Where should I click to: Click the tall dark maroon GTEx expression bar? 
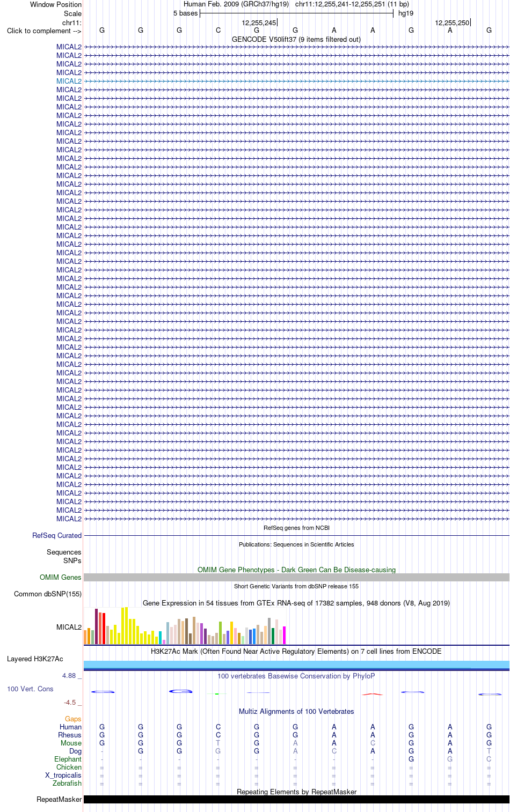[97, 626]
